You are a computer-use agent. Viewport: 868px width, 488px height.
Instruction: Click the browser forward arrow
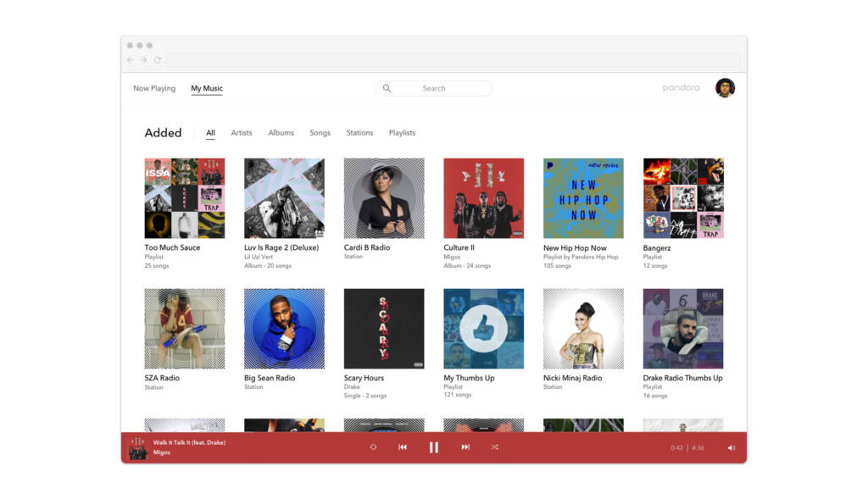tap(144, 60)
